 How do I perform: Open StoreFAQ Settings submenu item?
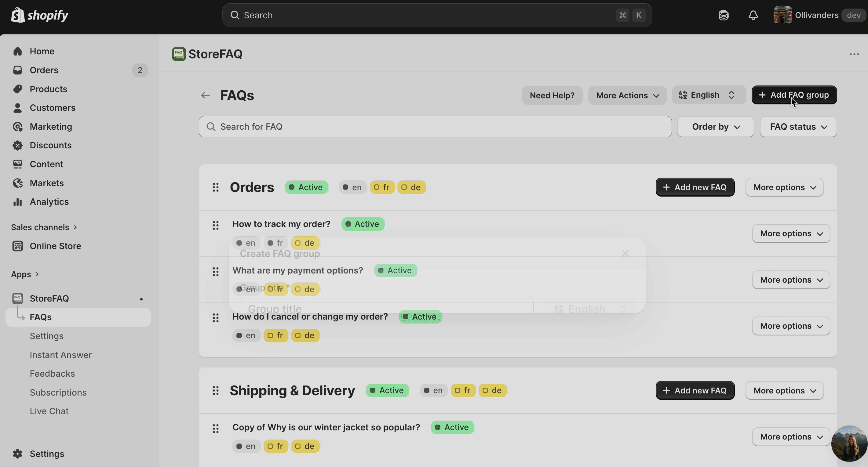coord(46,336)
